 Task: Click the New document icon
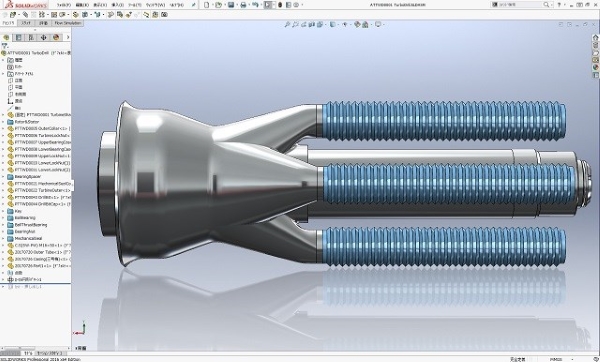207,5
